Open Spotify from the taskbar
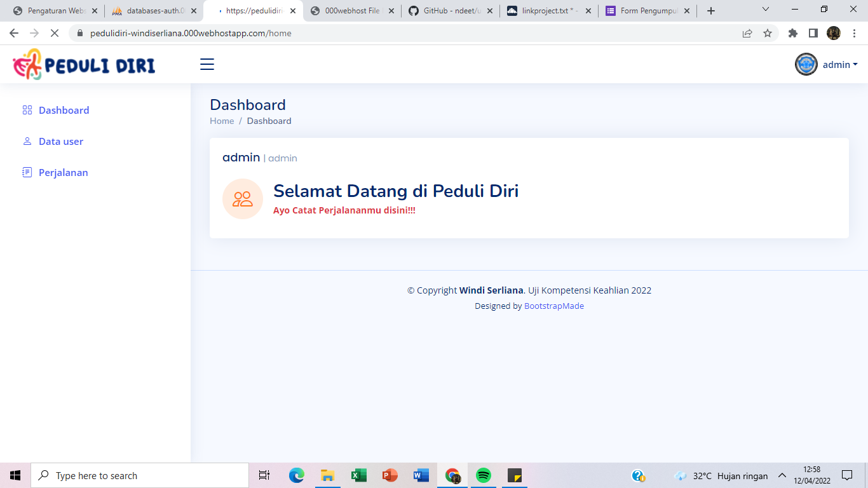The height and width of the screenshot is (488, 868). [484, 475]
